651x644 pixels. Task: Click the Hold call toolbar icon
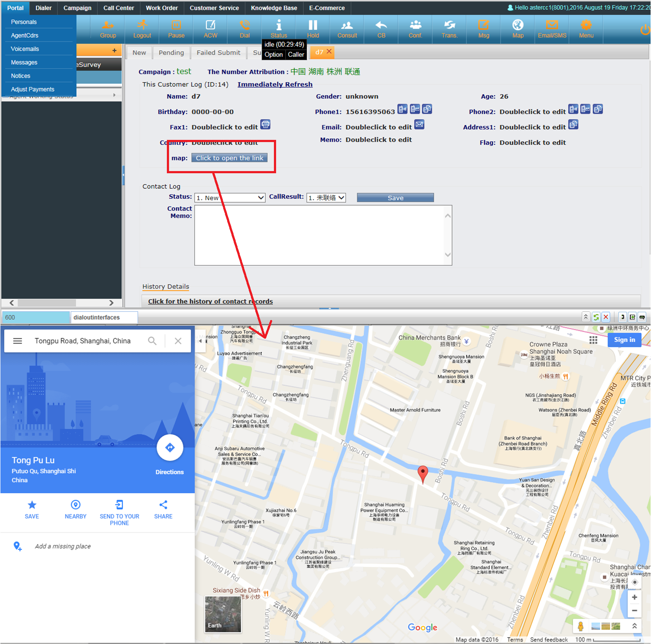coord(312,29)
